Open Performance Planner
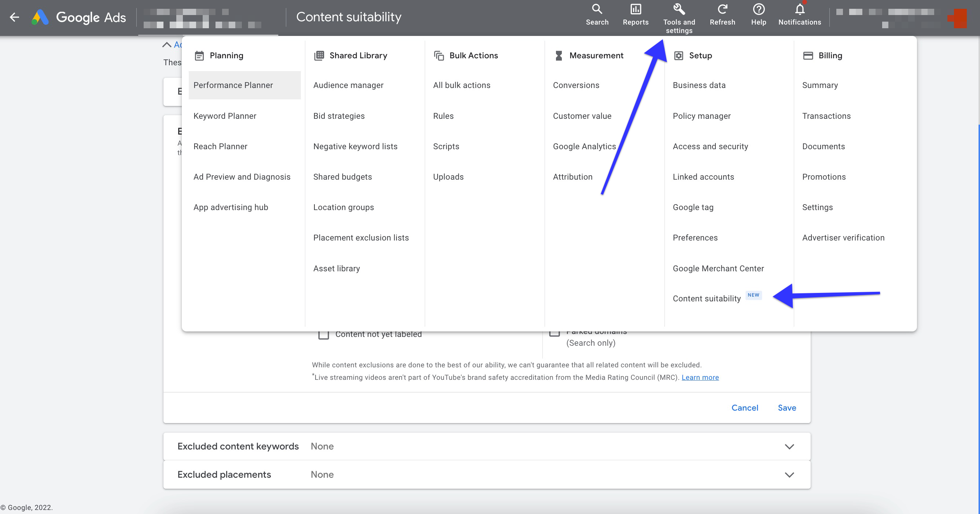980x514 pixels. pyautogui.click(x=244, y=85)
